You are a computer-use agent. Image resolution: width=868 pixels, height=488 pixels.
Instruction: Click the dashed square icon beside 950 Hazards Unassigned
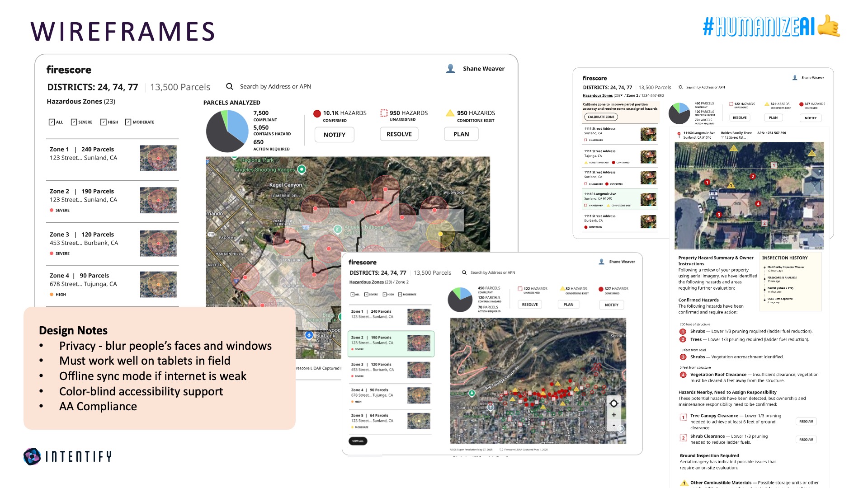coord(384,113)
